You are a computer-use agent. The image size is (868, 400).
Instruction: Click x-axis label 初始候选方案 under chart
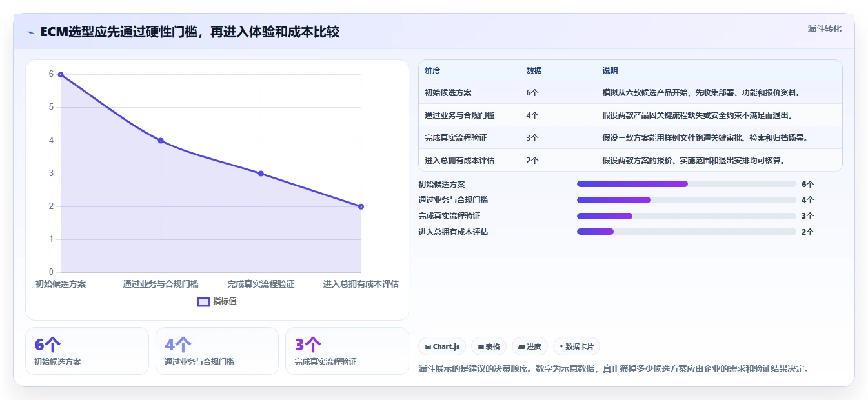coord(61,284)
